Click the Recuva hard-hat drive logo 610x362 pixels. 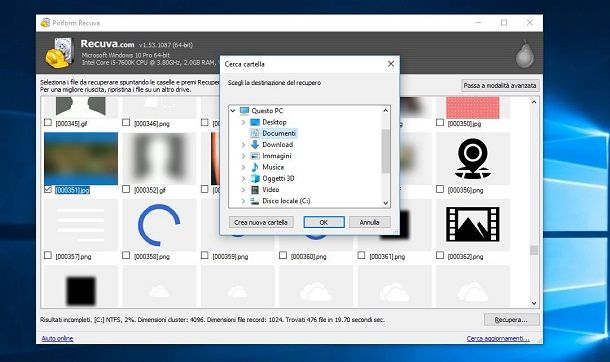pos(59,53)
